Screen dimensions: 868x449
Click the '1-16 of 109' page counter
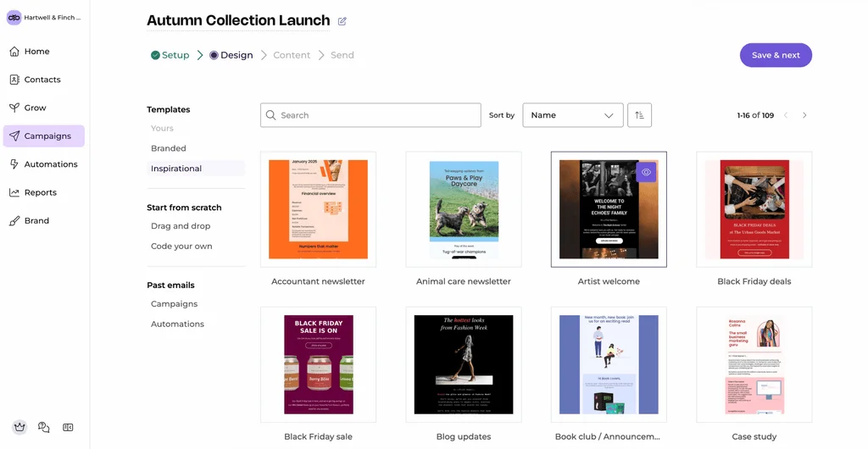pos(755,115)
